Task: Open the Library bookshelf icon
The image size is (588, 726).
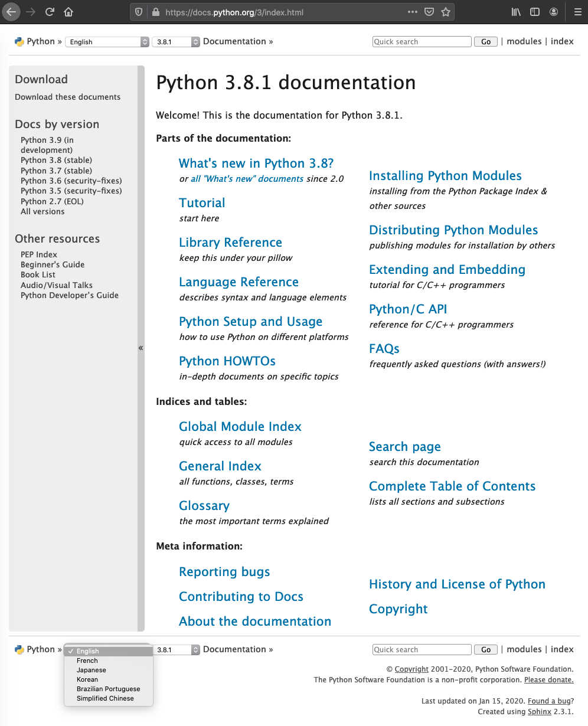Action: (x=516, y=12)
